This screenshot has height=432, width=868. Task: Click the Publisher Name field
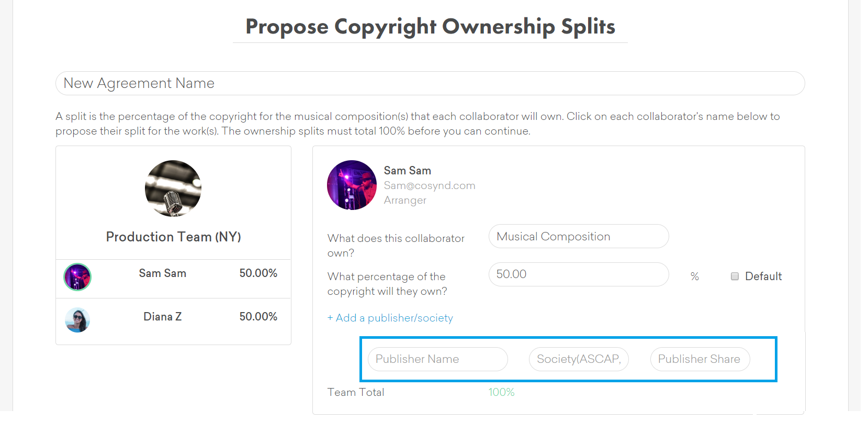pyautogui.click(x=437, y=359)
